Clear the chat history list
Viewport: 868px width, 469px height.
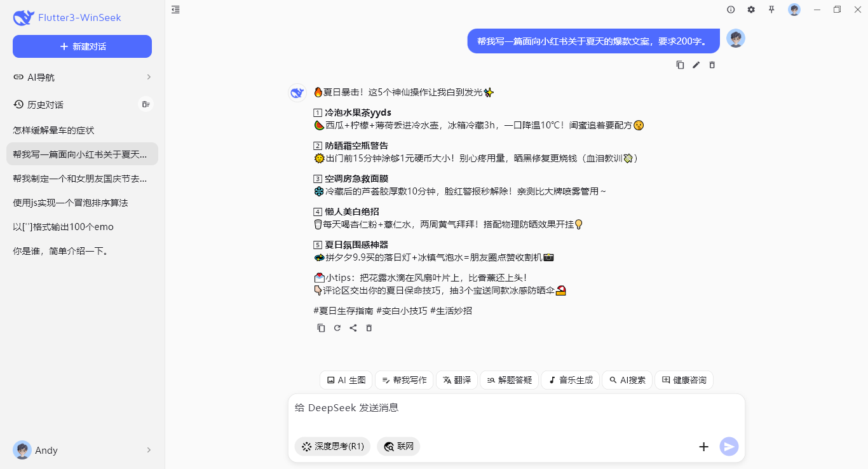(146, 104)
